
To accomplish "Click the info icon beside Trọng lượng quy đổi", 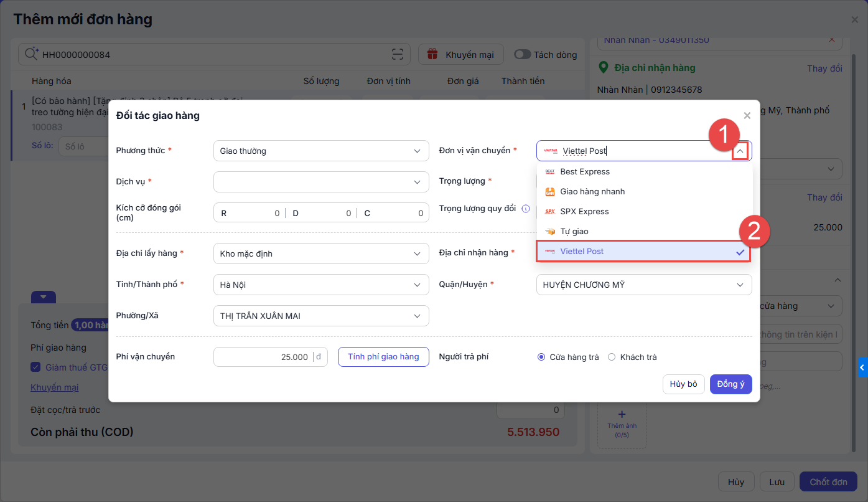I will click(526, 209).
